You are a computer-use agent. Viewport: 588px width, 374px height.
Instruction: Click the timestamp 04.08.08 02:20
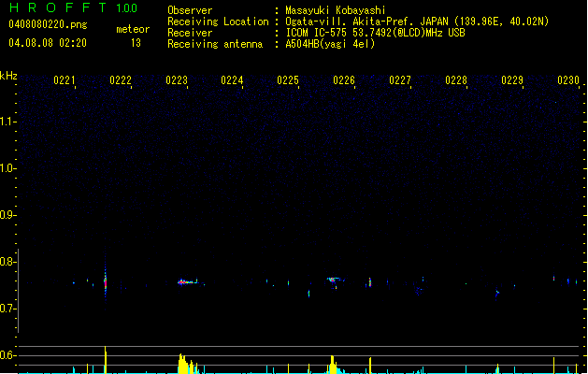point(48,43)
